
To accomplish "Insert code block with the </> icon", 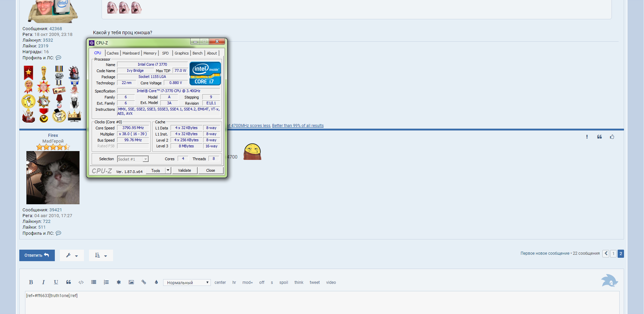I will pyautogui.click(x=81, y=282).
